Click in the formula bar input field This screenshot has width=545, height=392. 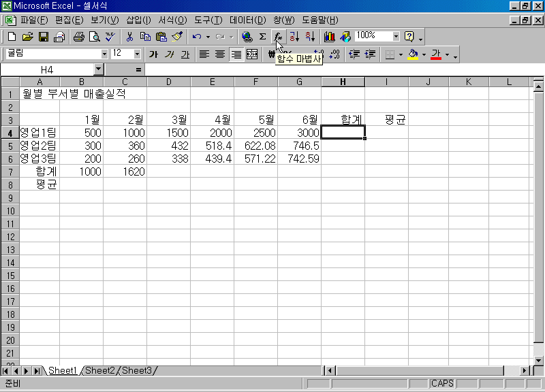pyautogui.click(x=344, y=70)
